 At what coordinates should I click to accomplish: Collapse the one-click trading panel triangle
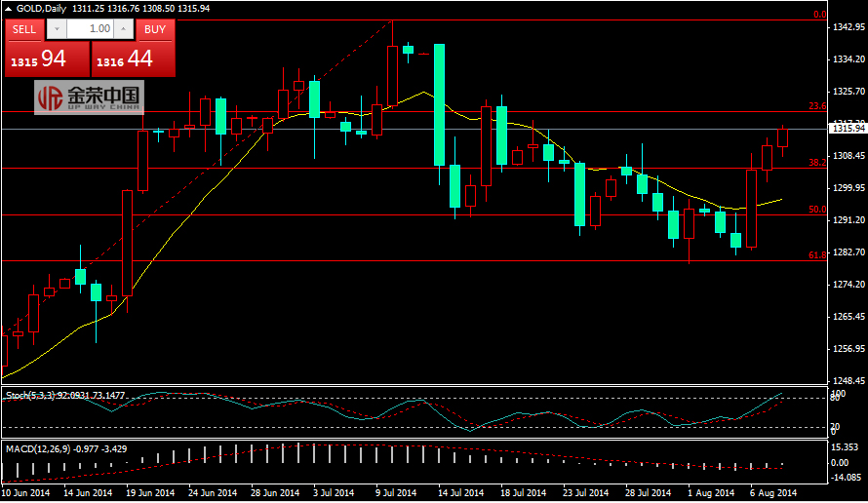(x=9, y=8)
